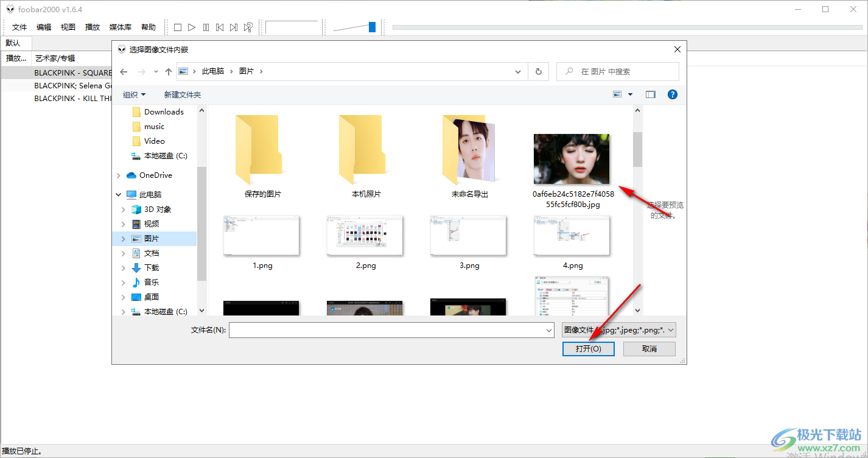
Task: Open the 编辑 menu
Action: (x=44, y=27)
